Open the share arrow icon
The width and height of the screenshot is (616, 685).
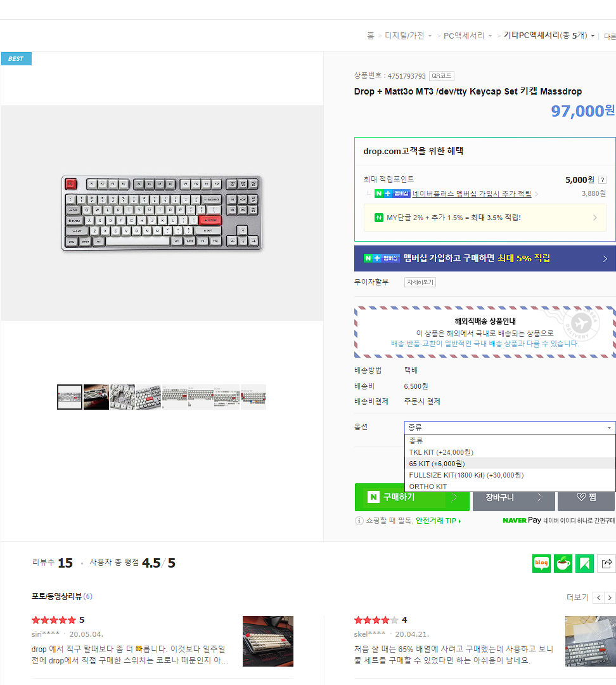point(606,563)
